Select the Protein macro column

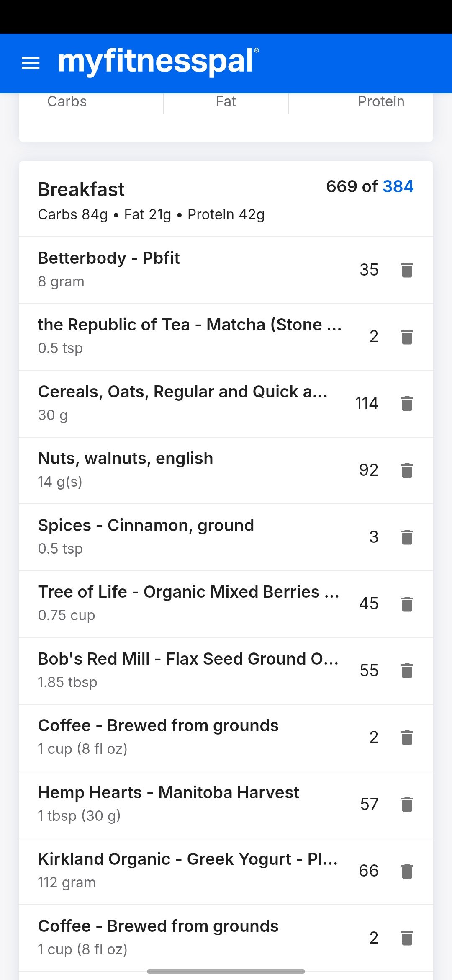point(381,102)
